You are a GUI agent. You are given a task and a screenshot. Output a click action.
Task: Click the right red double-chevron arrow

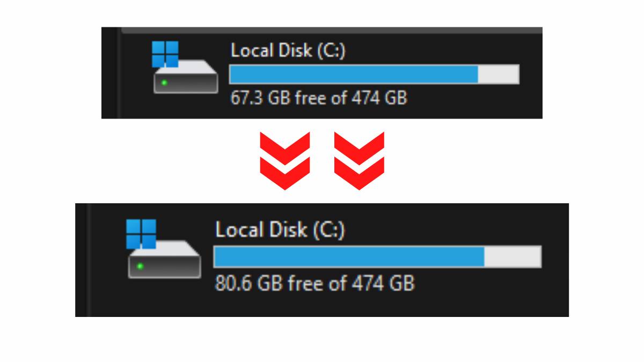point(359,160)
